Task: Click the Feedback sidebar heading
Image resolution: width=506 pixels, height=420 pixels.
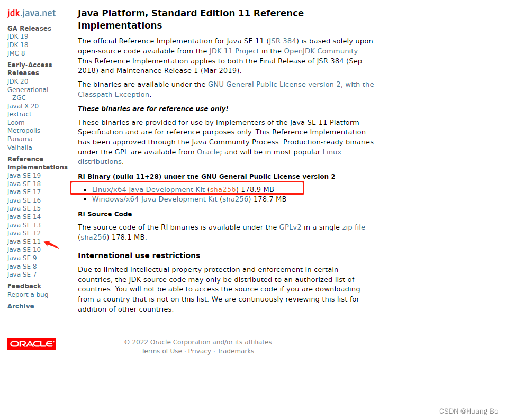Action: 24,286
